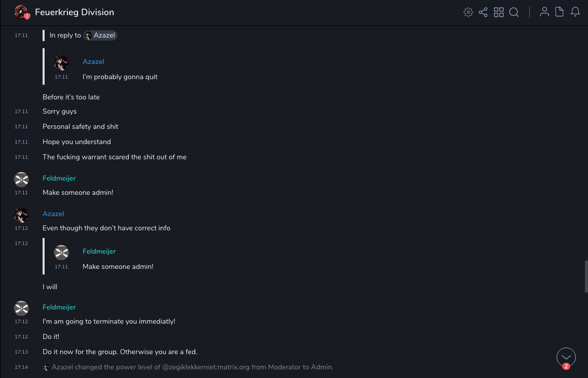Screen dimensions: 588x378
Task: Click the timeline scrollbar thumb
Action: [x=586, y=277]
